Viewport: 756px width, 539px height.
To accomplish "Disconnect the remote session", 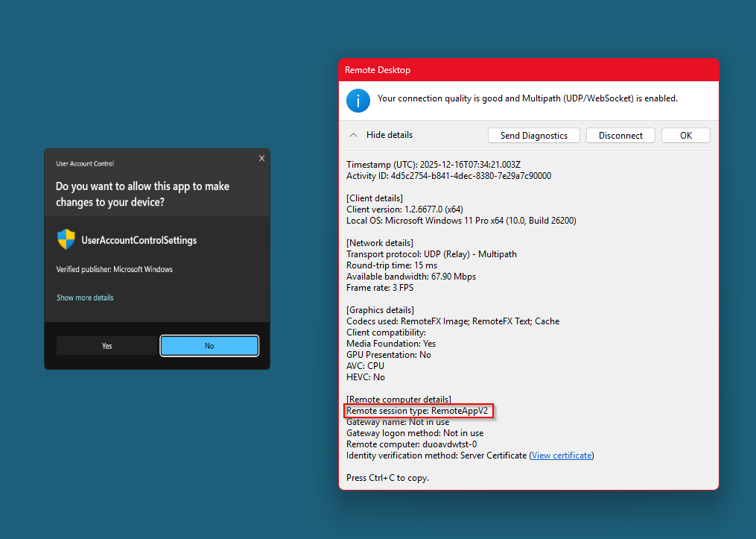I will coord(620,136).
